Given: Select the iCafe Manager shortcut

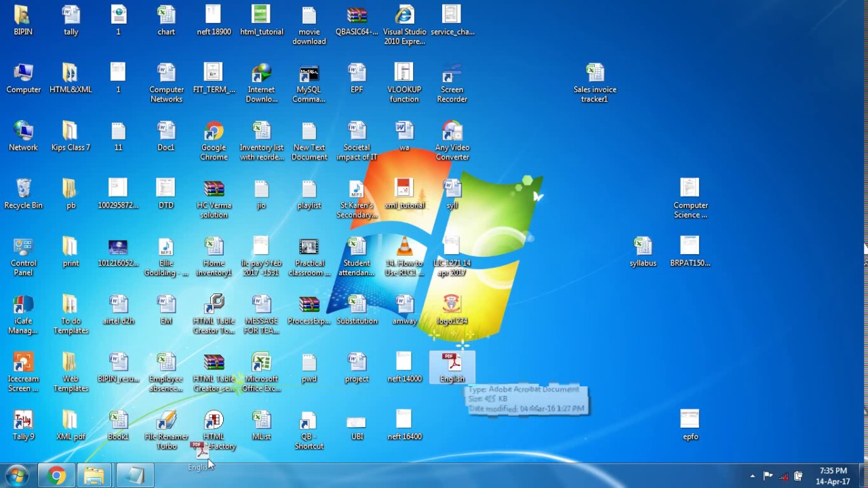Looking at the screenshot, I should point(23,304).
